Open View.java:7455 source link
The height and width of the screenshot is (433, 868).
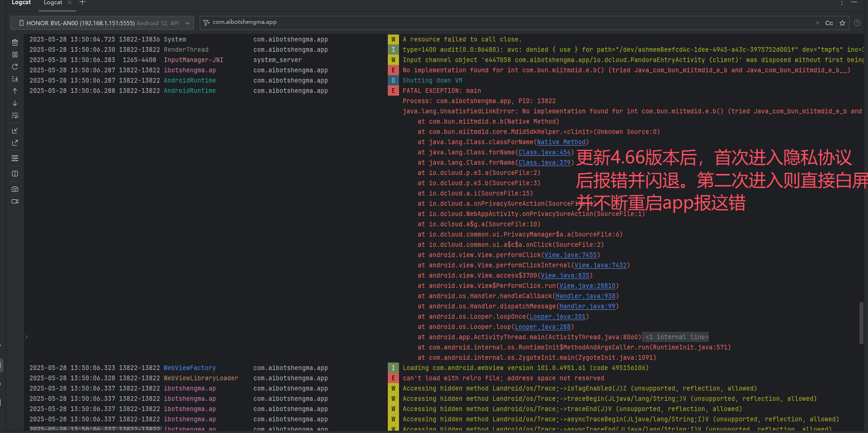[570, 255]
